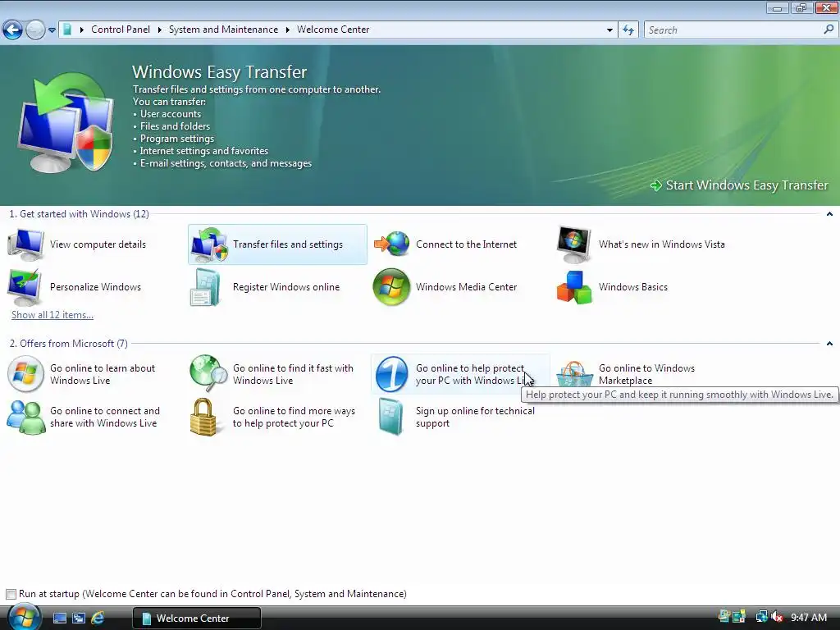Viewport: 840px width, 630px height.
Task: Expand arrow after System and Maintenance breadcrumb
Action: [x=288, y=30]
